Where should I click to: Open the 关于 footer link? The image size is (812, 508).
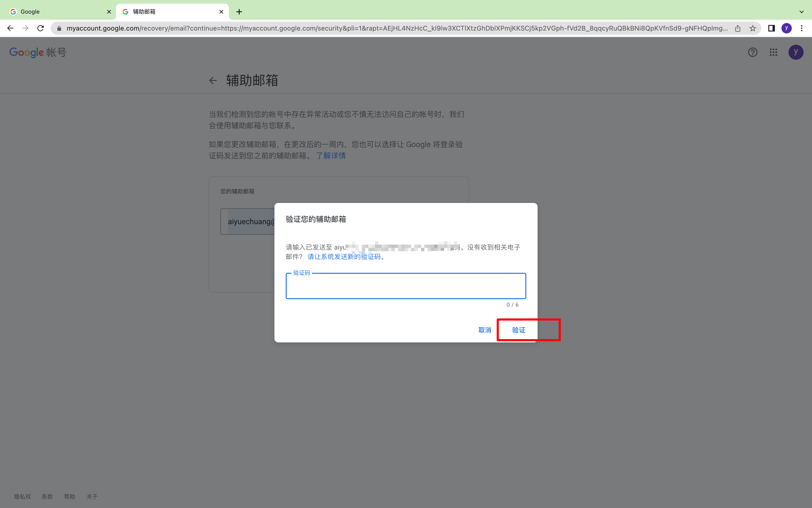point(92,496)
